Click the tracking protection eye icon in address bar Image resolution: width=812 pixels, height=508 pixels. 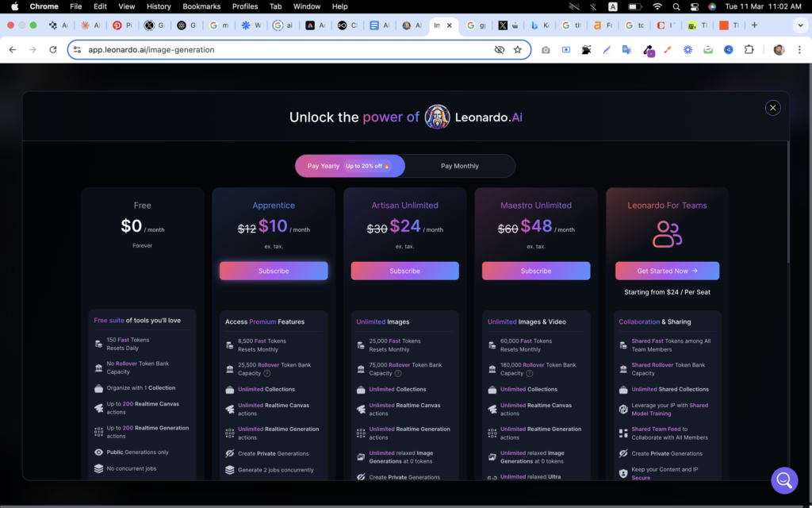click(x=500, y=50)
